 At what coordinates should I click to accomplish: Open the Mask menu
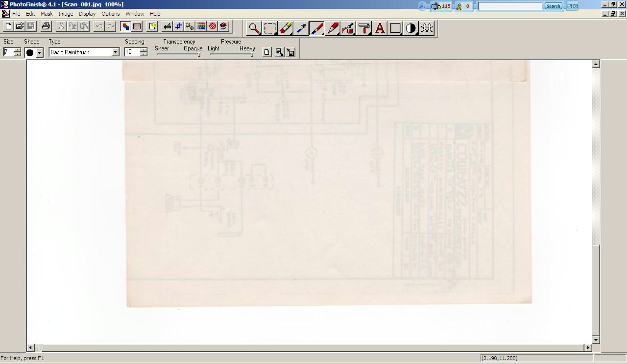(47, 14)
